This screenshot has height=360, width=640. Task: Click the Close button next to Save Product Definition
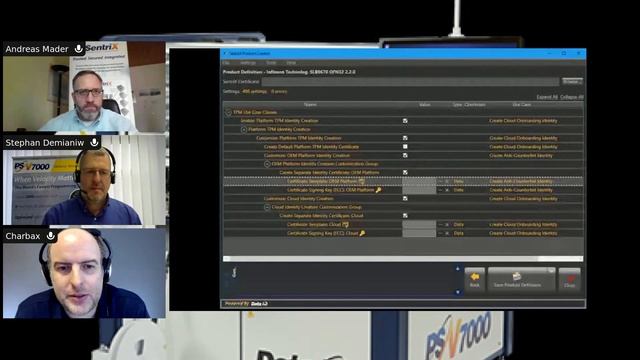click(x=569, y=280)
